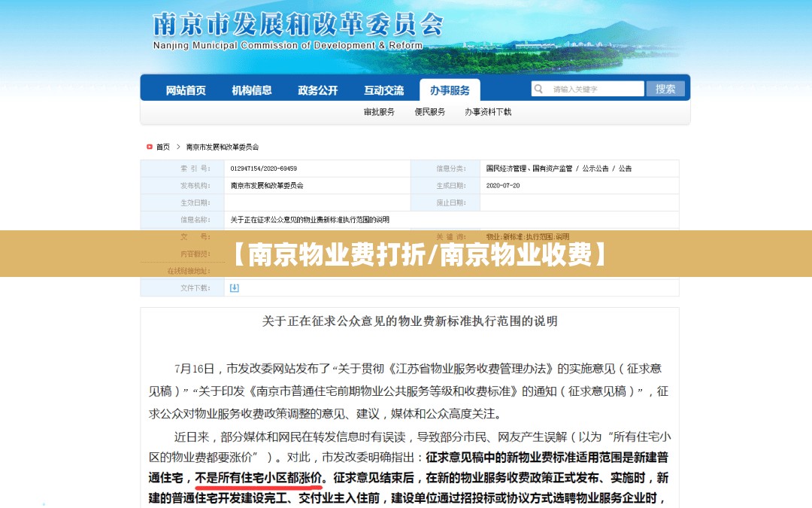Select the 政务公开 navigation tab
The width and height of the screenshot is (812, 508).
(317, 90)
